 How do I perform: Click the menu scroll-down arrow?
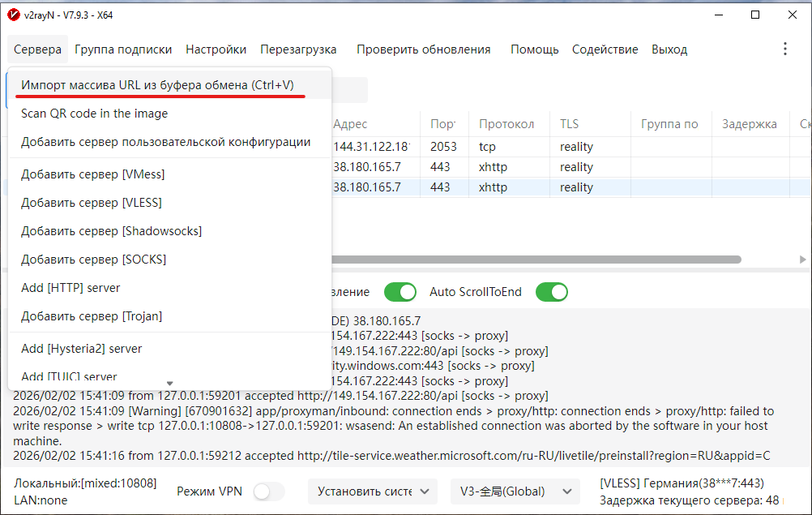pos(170,384)
